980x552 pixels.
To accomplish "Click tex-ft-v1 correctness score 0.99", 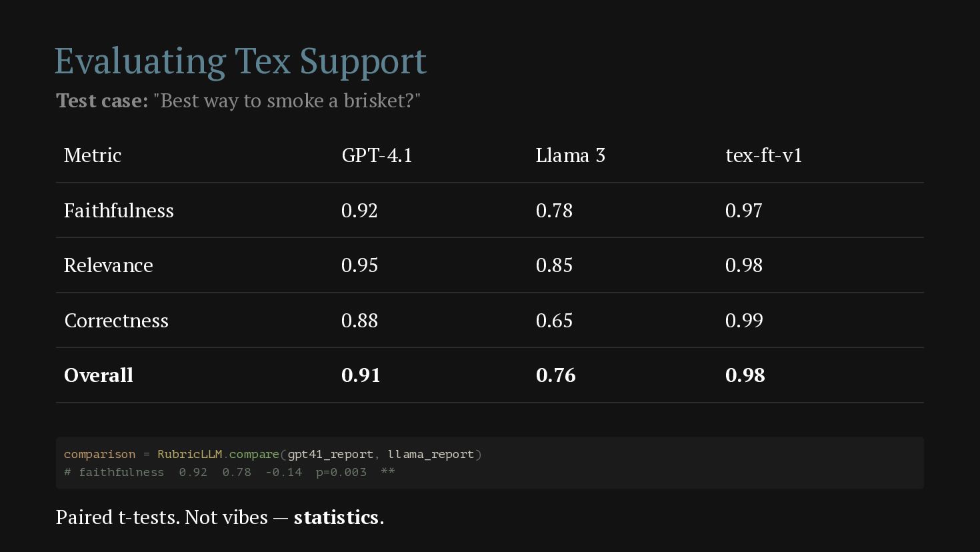I will [744, 321].
